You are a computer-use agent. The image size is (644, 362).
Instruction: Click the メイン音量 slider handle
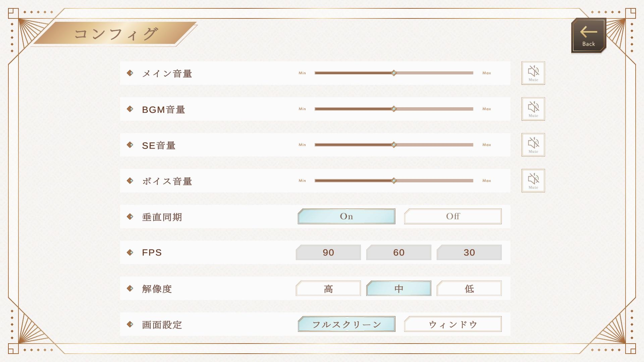coord(394,73)
